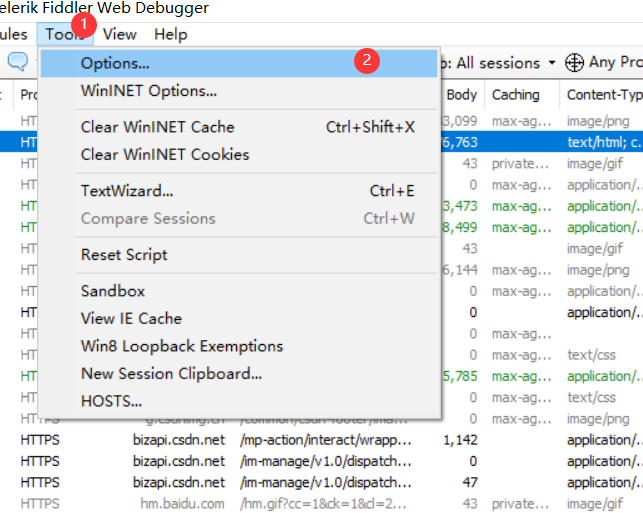This screenshot has height=513, width=643.
Task: Sort by the Content-Type column header
Action: 604,95
